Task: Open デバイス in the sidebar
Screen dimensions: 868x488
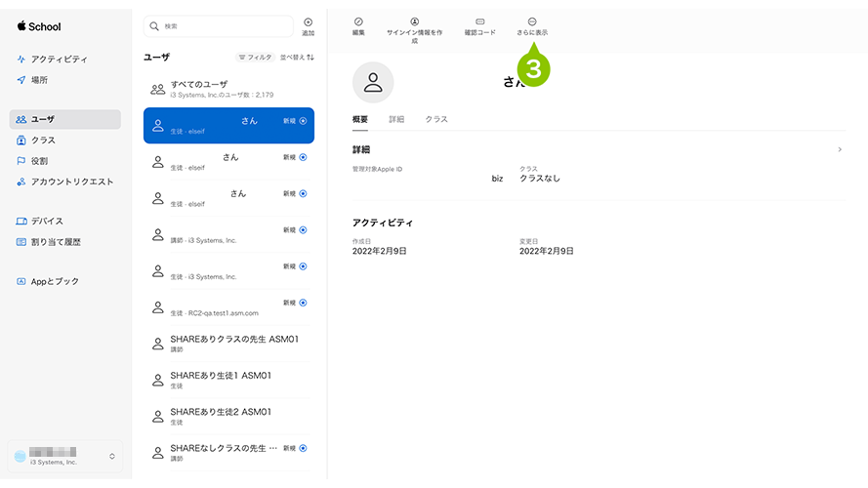Action: pos(40,221)
